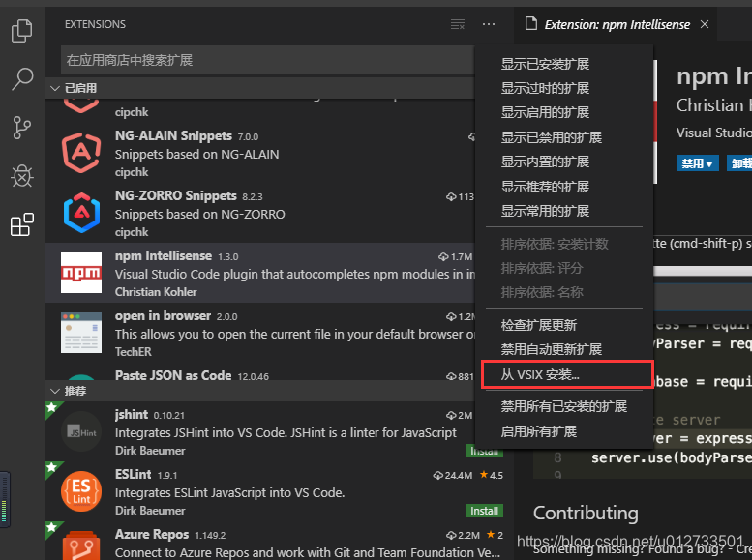
Task: Click the NG-ALAIN Snippets extension icon
Action: pos(81,153)
